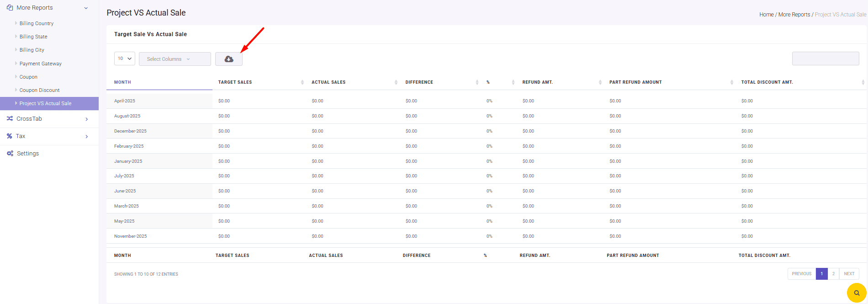
Task: Sort by Actual Sales column arrows
Action: click(x=396, y=82)
